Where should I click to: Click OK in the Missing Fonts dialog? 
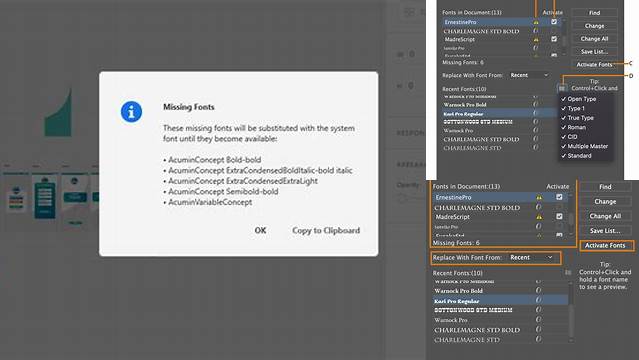260,230
